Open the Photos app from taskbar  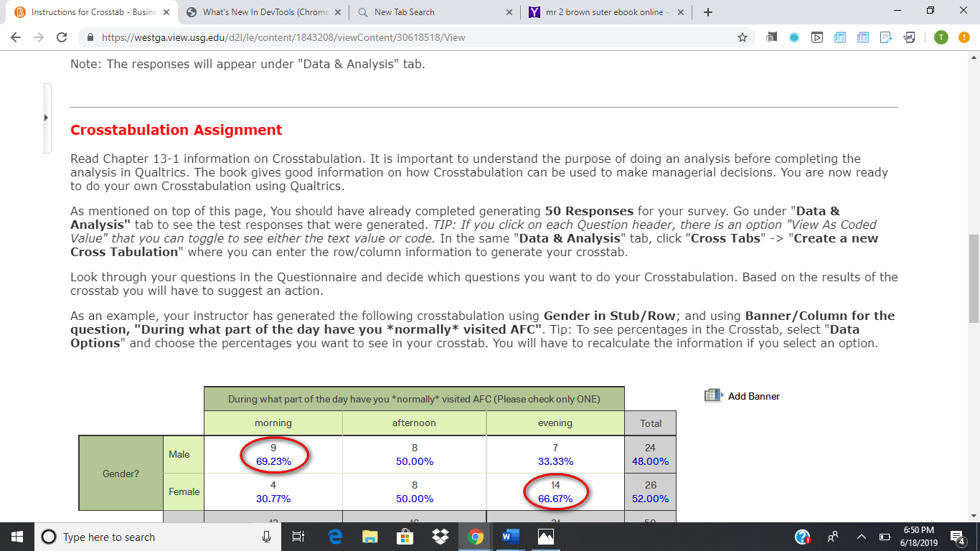[x=545, y=537]
